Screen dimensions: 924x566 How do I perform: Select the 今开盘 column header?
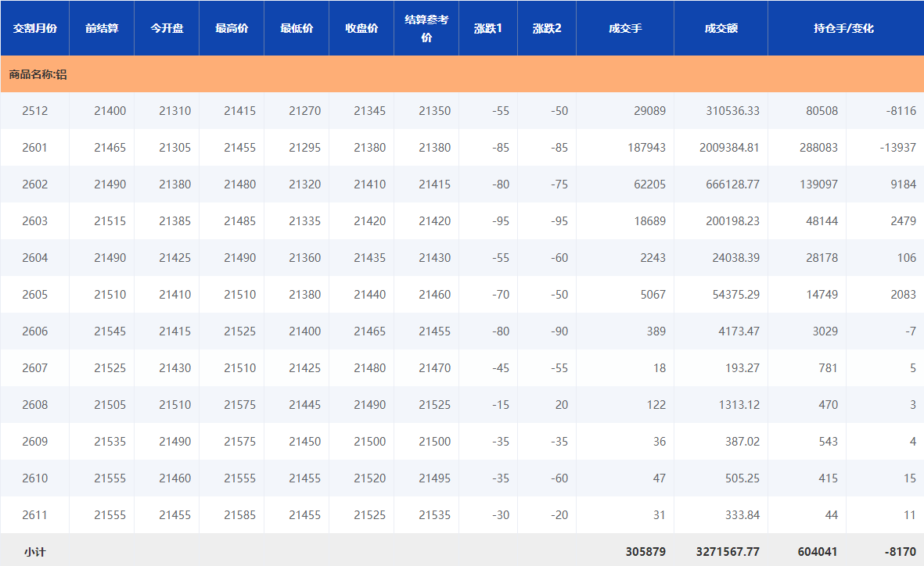(x=167, y=28)
